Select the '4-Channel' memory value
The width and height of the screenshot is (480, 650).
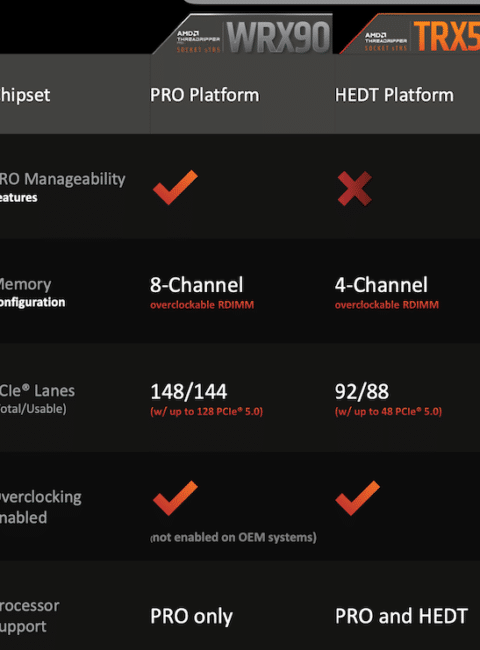[x=381, y=285]
